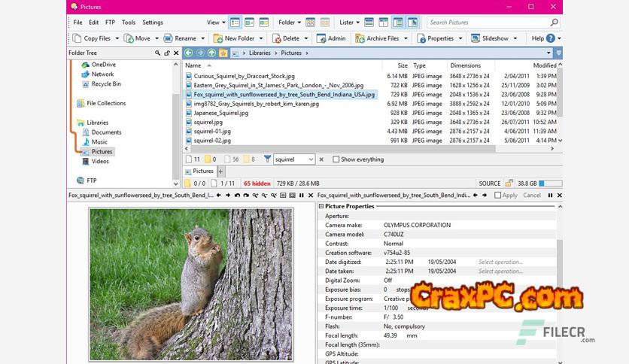Click the Back navigation arrow icon

pos(189,53)
